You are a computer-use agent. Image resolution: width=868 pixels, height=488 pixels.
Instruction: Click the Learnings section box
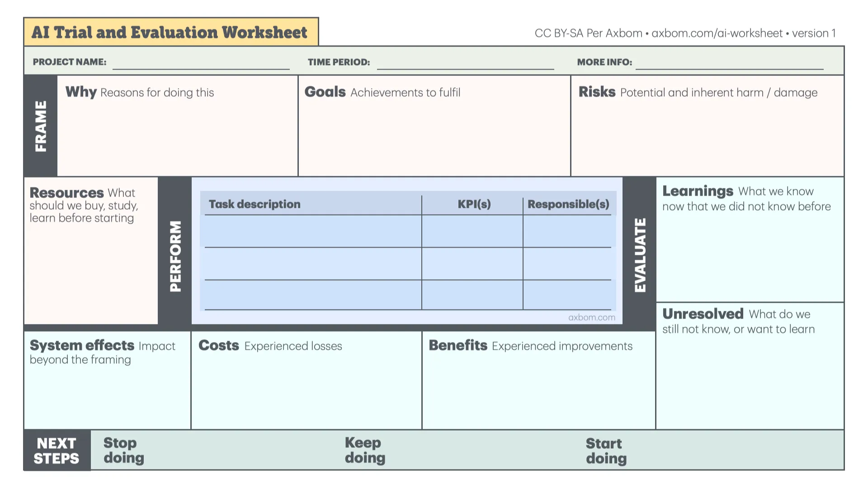[750, 239]
